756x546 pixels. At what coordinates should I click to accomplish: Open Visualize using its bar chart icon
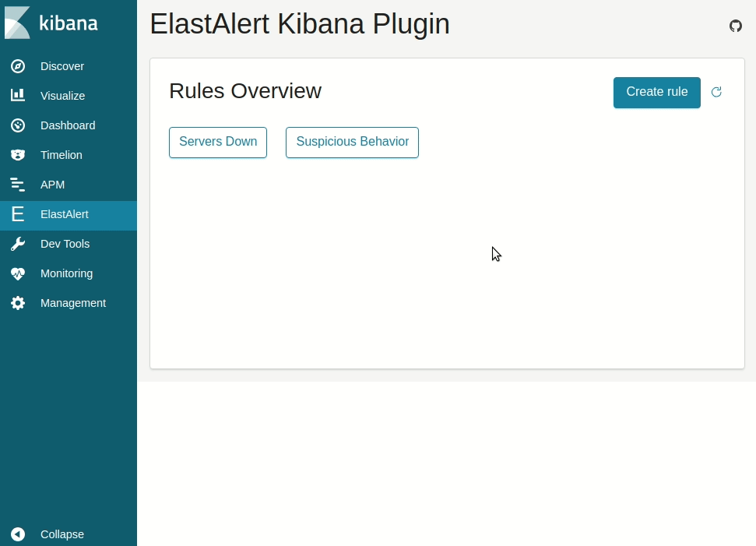[18, 96]
